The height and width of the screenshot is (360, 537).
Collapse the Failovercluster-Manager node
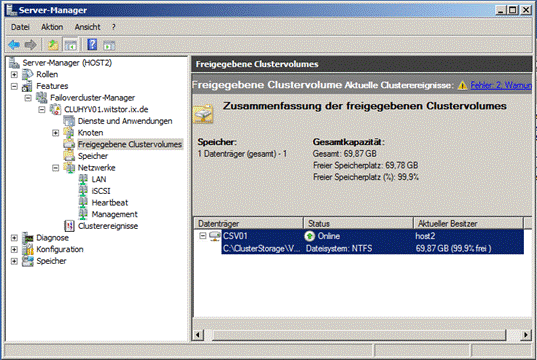click(28, 98)
